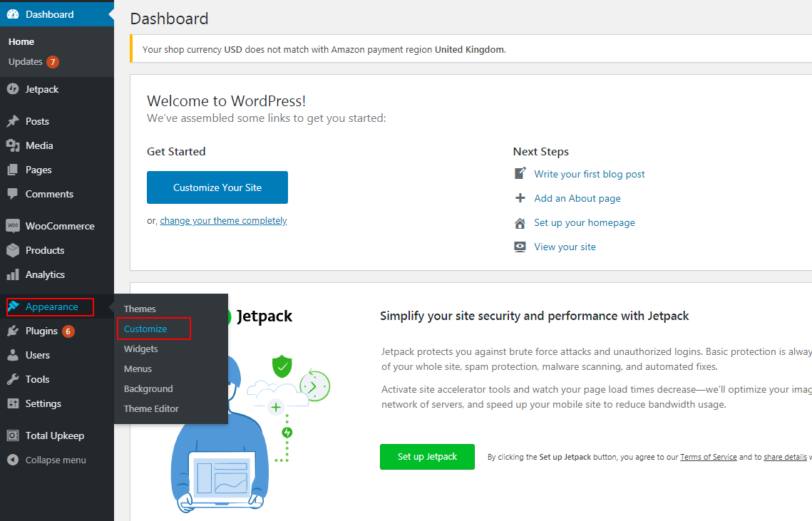Click the WooCommerce logo icon
The image size is (812, 521).
point(13,226)
